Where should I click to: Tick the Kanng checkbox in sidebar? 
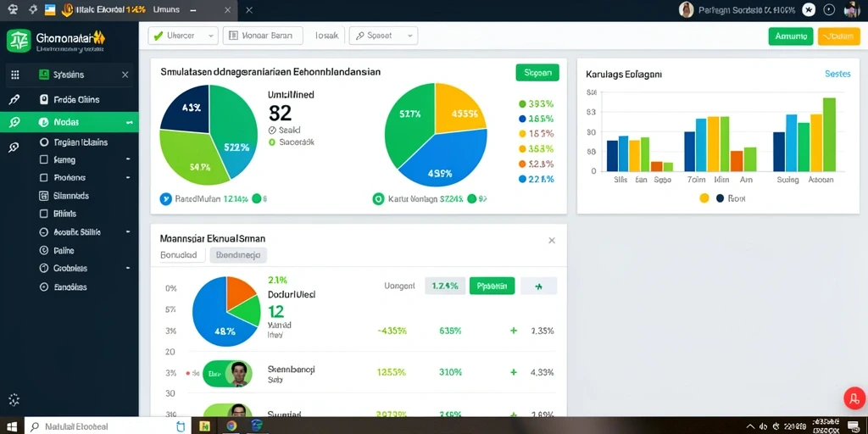point(44,160)
